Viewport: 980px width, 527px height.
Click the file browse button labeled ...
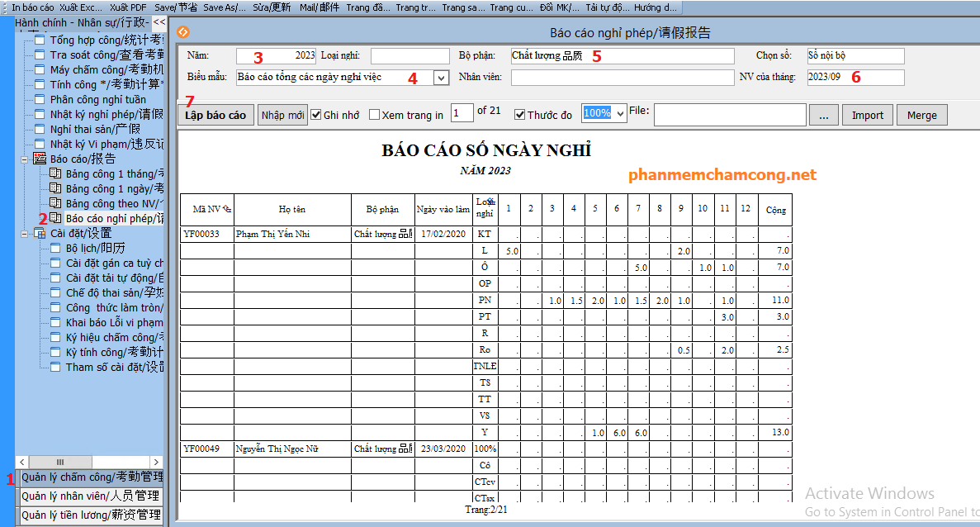[824, 115]
